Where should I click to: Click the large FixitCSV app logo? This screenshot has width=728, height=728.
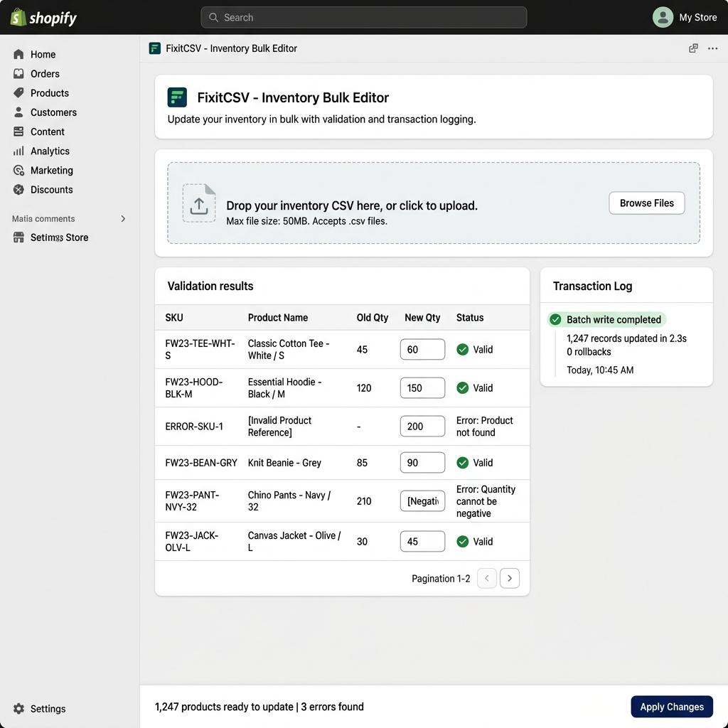pos(177,97)
